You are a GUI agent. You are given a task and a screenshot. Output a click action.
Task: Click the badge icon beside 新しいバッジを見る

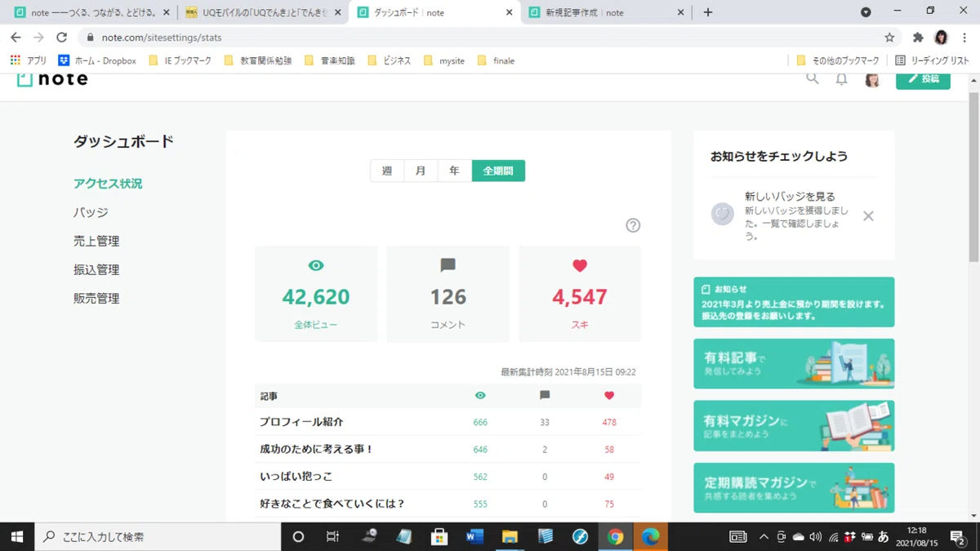click(x=722, y=215)
